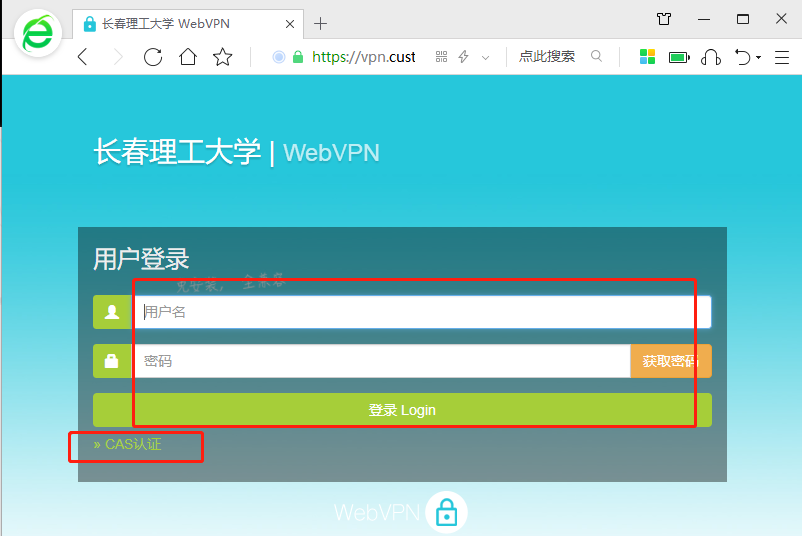Open the colorful apps grid icon
This screenshot has width=802, height=536.
pyautogui.click(x=647, y=56)
